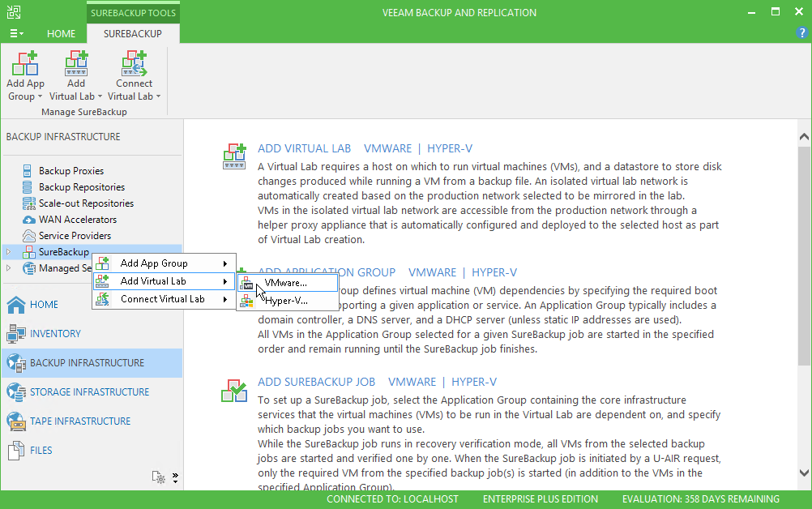Expand the SureBackup tree node
This screenshot has height=509, width=812.
point(9,252)
